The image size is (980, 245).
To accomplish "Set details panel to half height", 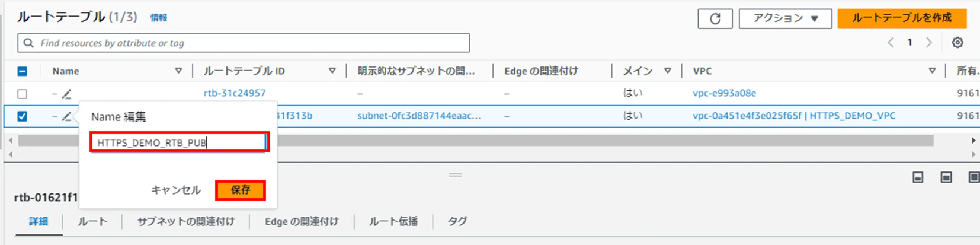I will [x=946, y=177].
